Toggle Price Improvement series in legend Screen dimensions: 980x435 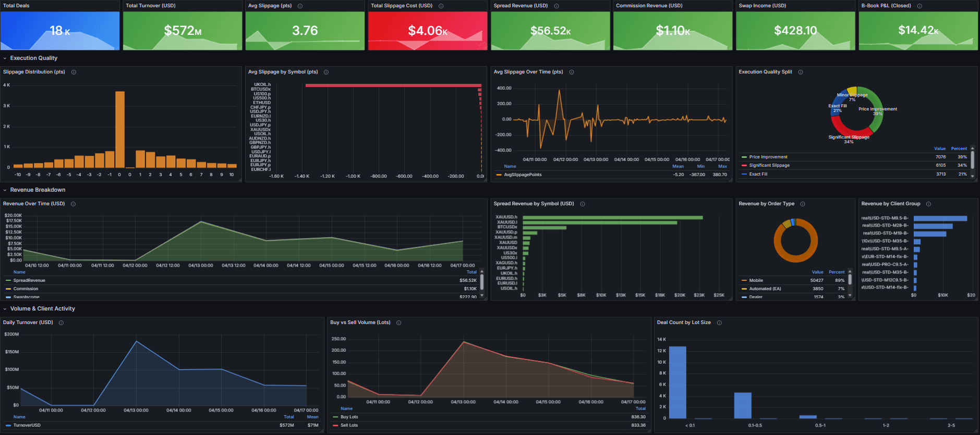[x=768, y=157]
